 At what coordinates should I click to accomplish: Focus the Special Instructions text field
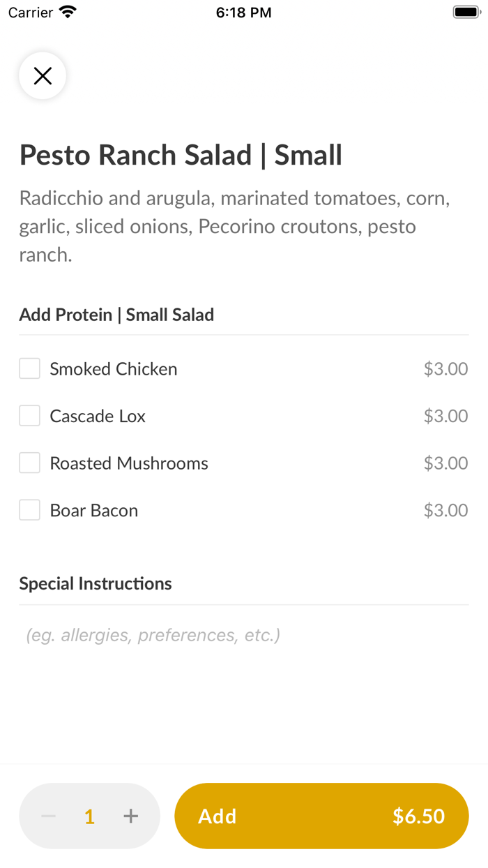tap(243, 635)
